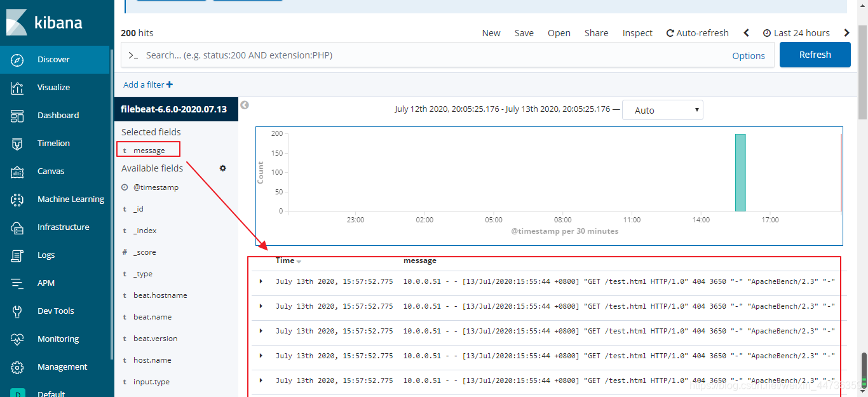Open Infrastructure icon
The height and width of the screenshot is (397, 868).
click(18, 227)
